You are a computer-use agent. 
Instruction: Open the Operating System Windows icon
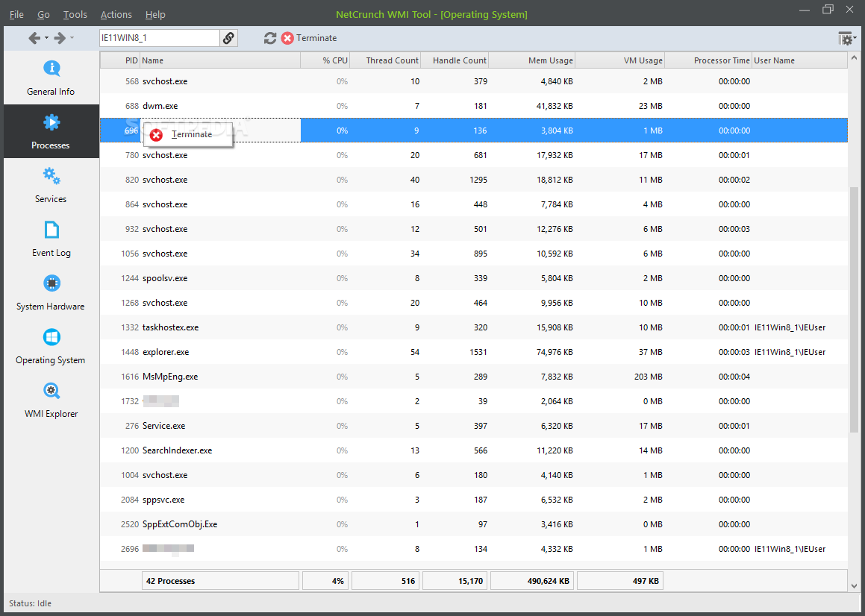pyautogui.click(x=51, y=337)
